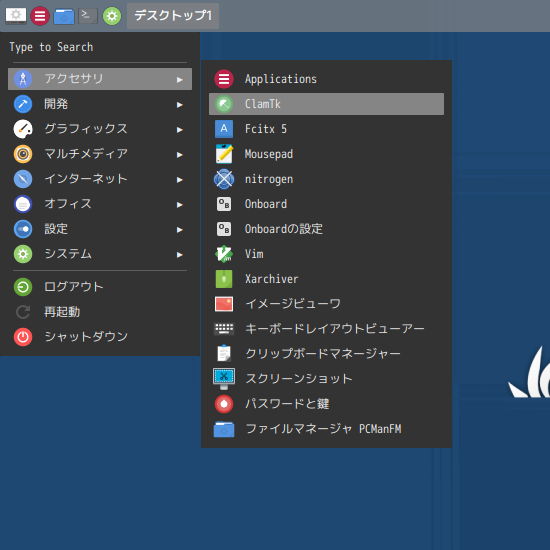
Task: Click the ClamTk antivirus icon
Action: click(x=224, y=104)
